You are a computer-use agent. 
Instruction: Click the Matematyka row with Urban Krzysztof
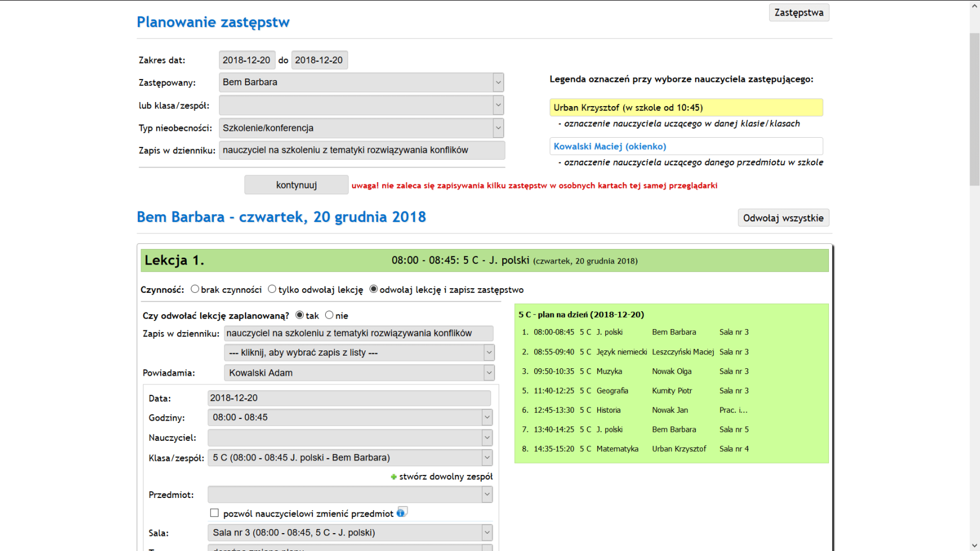(x=635, y=449)
